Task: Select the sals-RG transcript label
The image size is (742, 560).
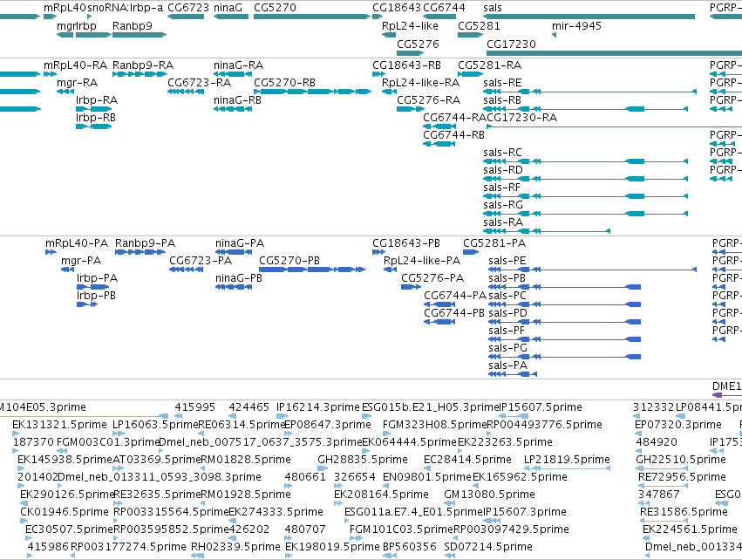Action: (503, 205)
